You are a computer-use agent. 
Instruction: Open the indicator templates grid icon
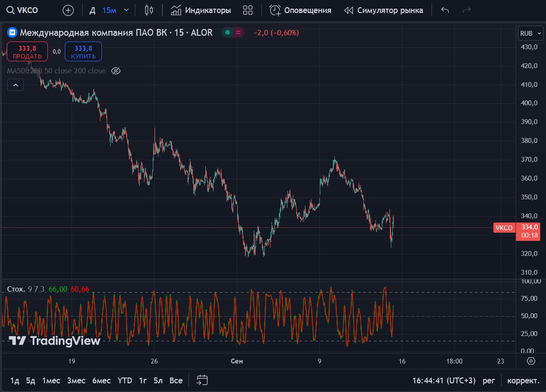click(x=247, y=11)
